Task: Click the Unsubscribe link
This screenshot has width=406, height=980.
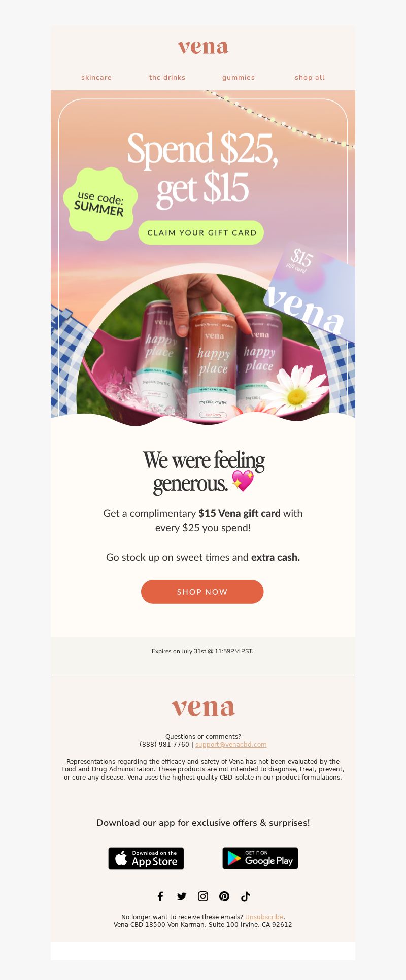Action: [264, 917]
